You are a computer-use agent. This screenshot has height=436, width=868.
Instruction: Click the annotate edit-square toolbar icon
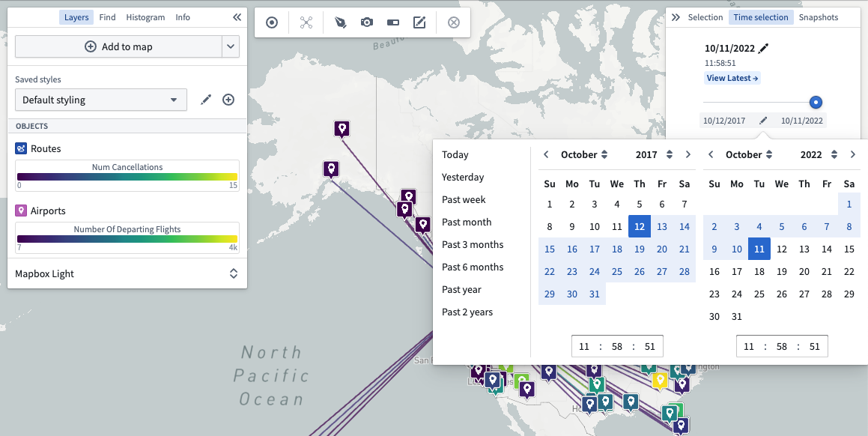[x=419, y=22]
